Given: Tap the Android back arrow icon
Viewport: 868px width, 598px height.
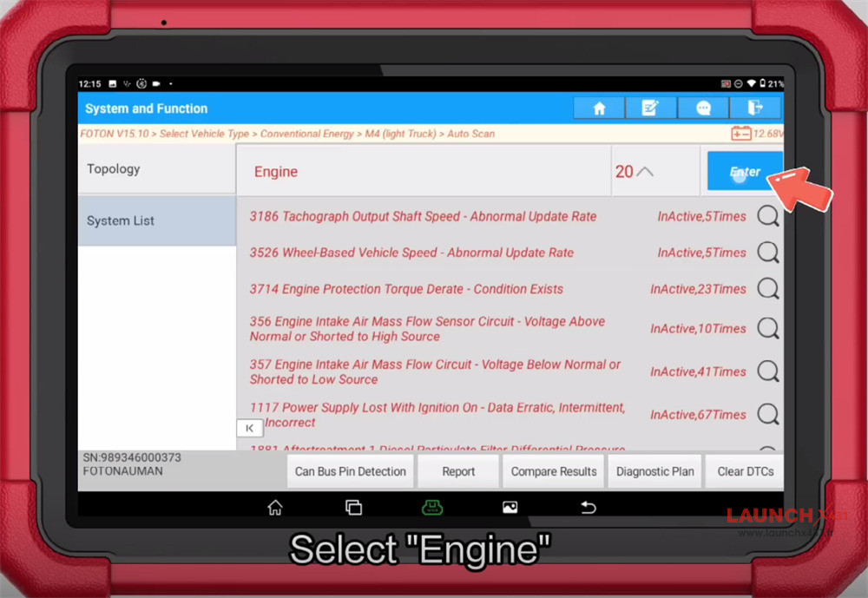Looking at the screenshot, I should [588, 507].
